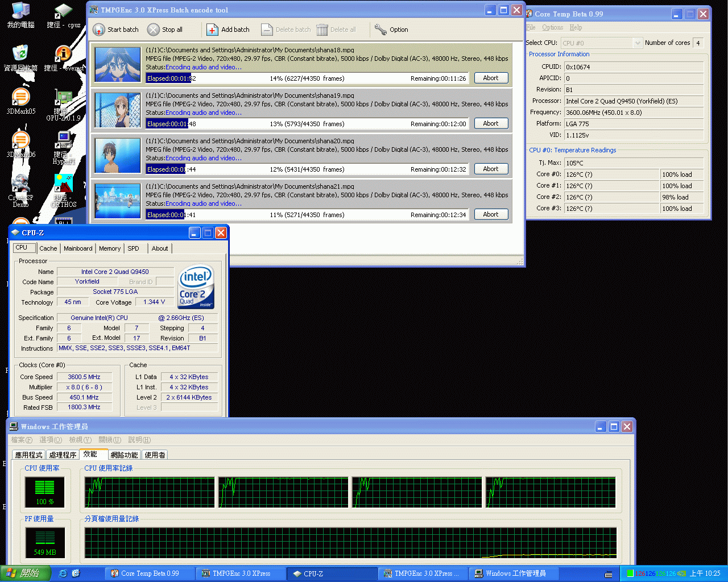Click the Core #2 98% load reading
This screenshot has width=728, height=582.
(x=682, y=197)
